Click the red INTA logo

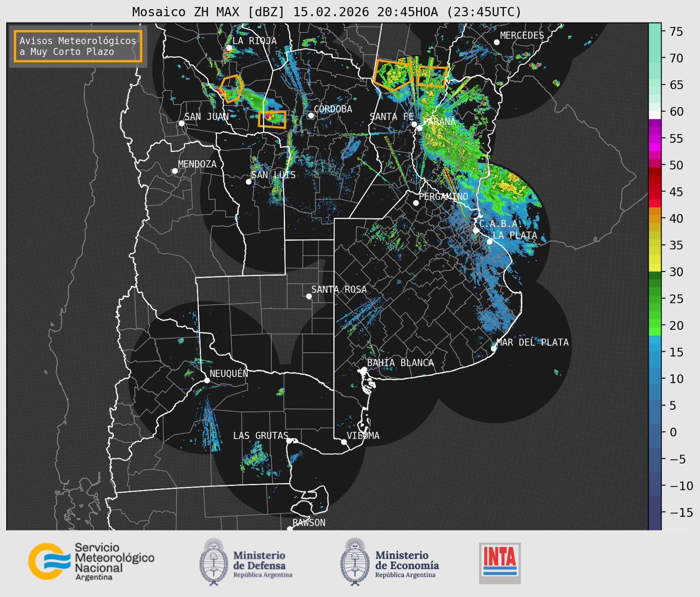click(x=500, y=563)
